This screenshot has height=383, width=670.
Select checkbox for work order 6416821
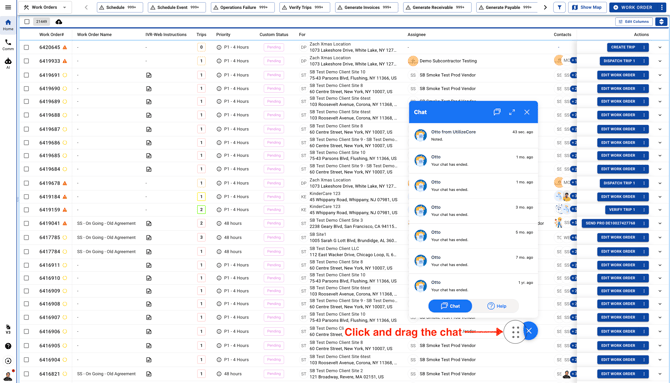[x=26, y=374]
